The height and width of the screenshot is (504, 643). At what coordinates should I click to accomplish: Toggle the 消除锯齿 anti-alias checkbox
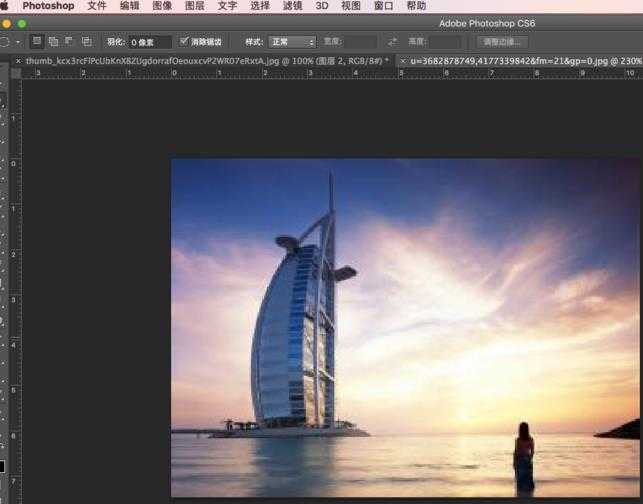[x=184, y=42]
